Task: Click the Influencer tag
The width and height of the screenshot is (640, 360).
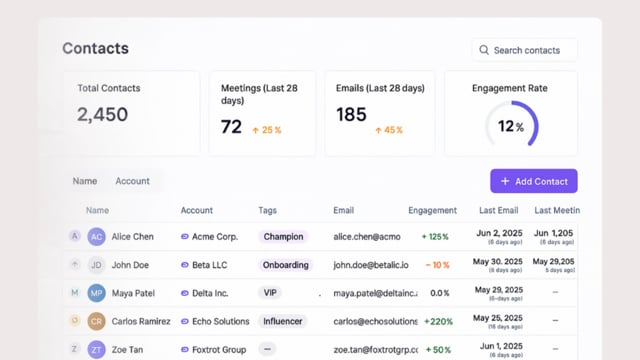Action: [282, 321]
